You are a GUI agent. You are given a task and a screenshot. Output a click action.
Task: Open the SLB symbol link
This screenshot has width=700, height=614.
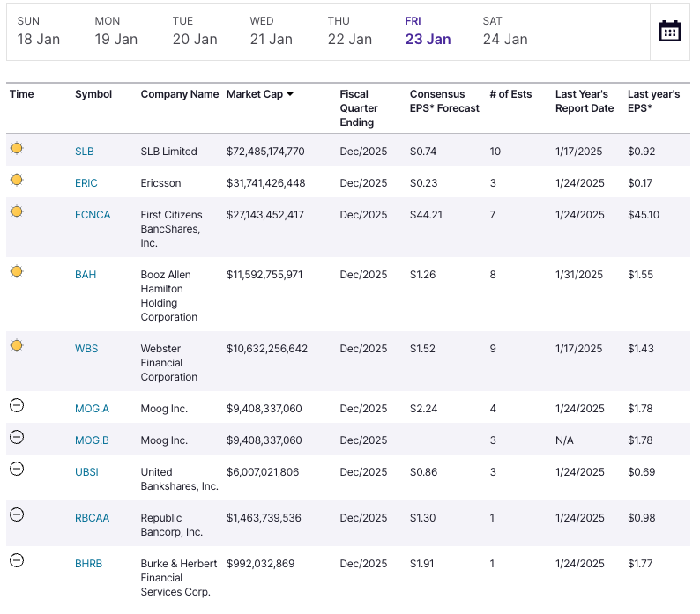pyautogui.click(x=85, y=152)
